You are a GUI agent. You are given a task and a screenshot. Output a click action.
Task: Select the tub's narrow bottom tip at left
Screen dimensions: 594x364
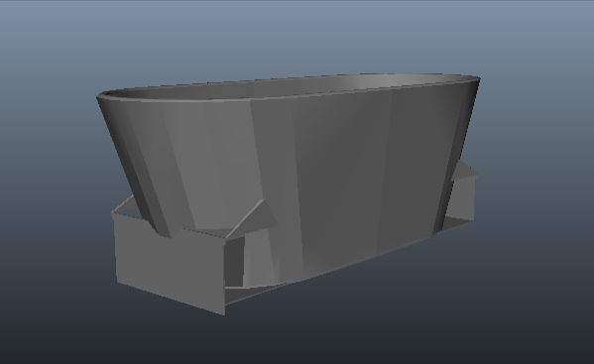pyautogui.click(x=165, y=234)
